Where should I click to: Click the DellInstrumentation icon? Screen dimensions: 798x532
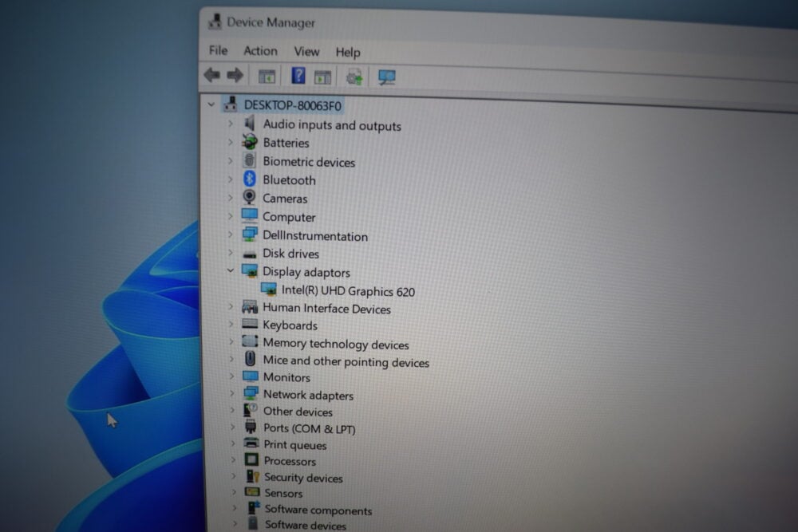[x=249, y=234]
